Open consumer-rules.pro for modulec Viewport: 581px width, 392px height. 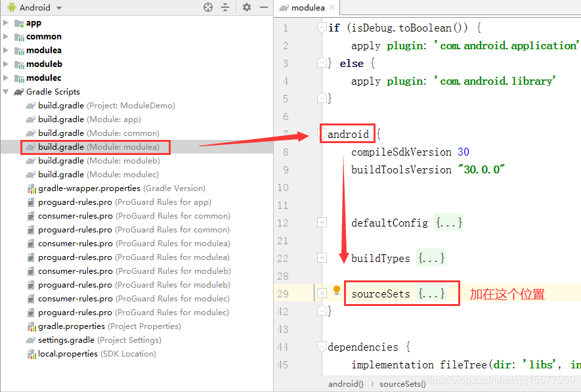pos(128,299)
